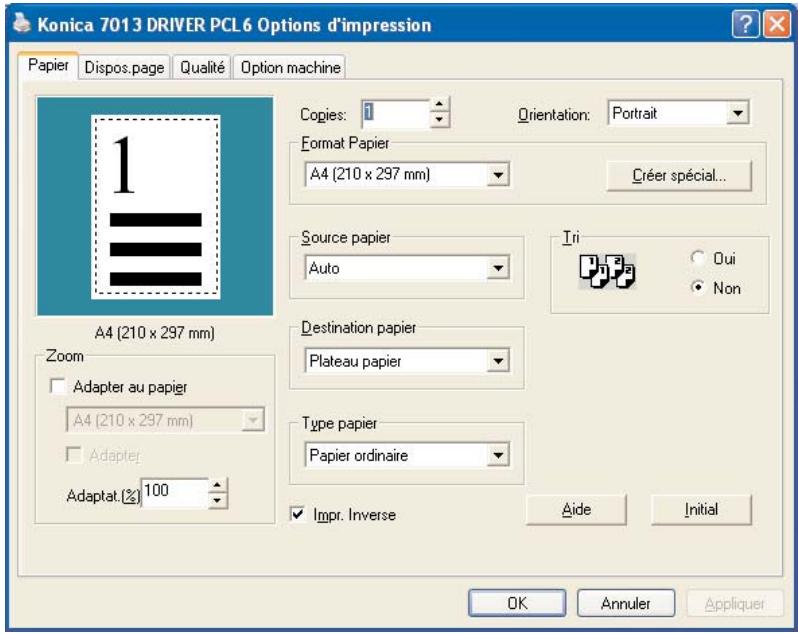798x634 pixels.
Task: Toggle the Impr. Inverse checkbox
Action: point(298,514)
